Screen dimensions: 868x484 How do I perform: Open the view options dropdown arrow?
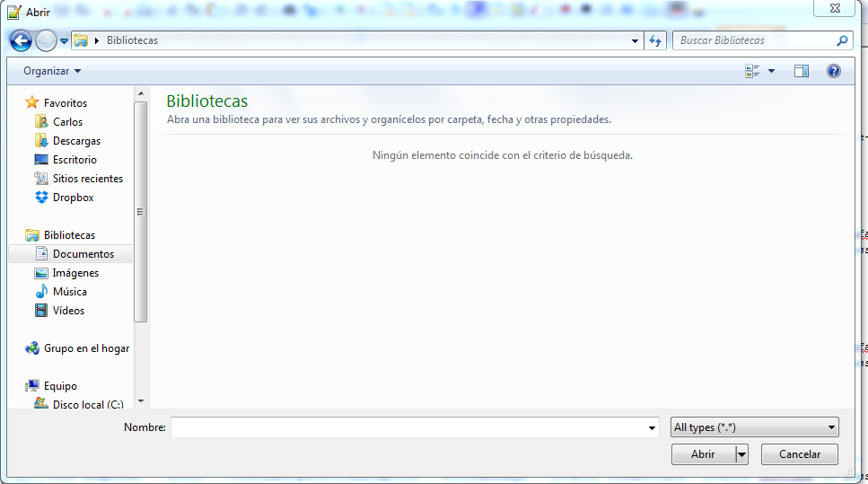coord(771,71)
